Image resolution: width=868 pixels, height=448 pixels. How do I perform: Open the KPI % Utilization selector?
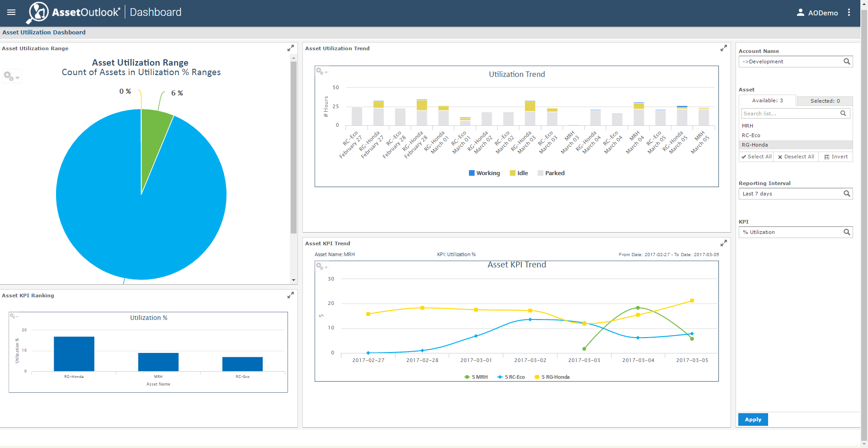pyautogui.click(x=796, y=232)
